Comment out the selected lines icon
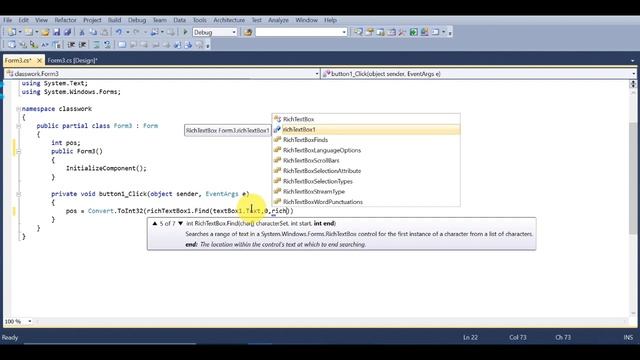The image size is (640, 360). click(x=96, y=45)
